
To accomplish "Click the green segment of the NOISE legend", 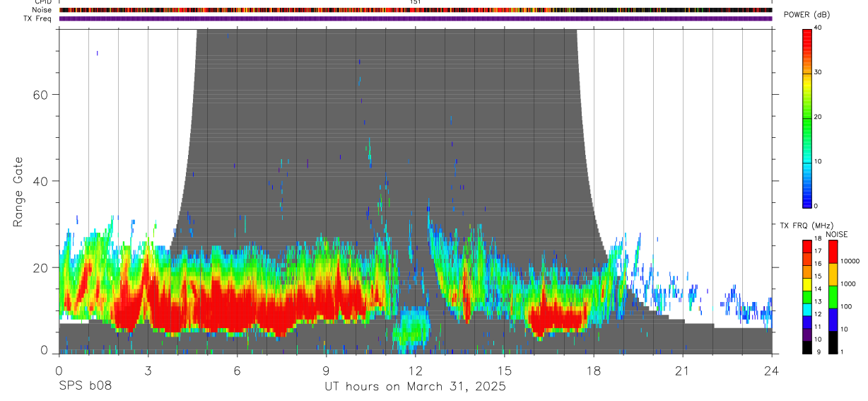I will pyautogui.click(x=832, y=297).
